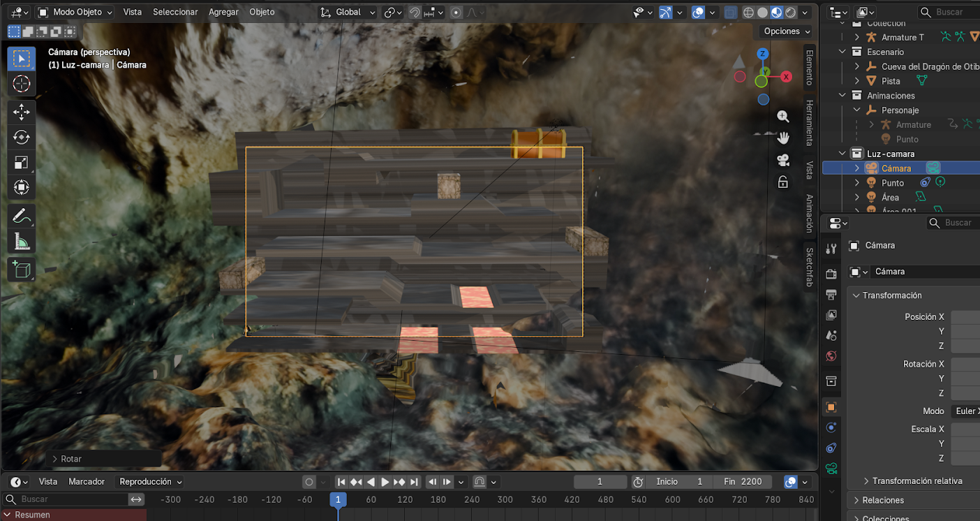Activate the Rotate tool

(22, 138)
